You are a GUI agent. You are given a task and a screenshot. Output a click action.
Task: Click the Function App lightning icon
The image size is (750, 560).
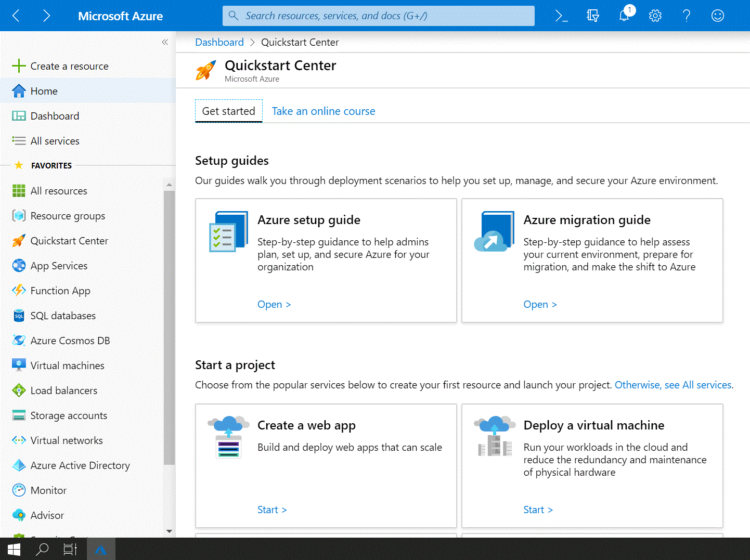coord(19,291)
